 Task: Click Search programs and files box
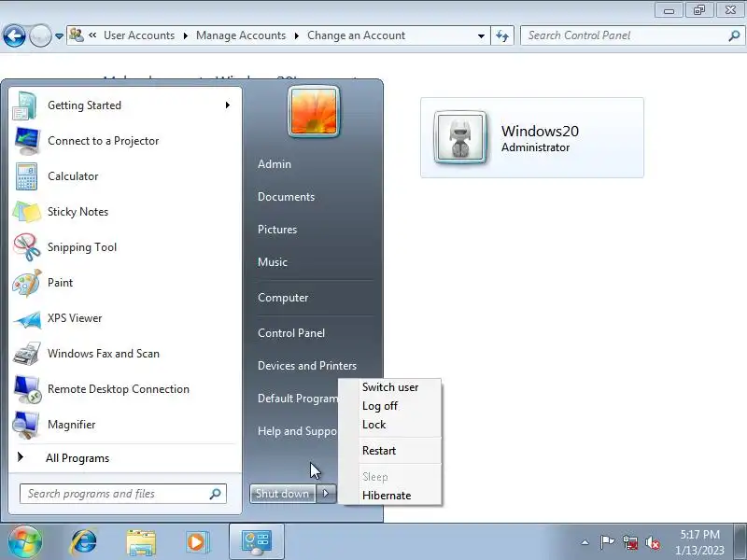123,494
